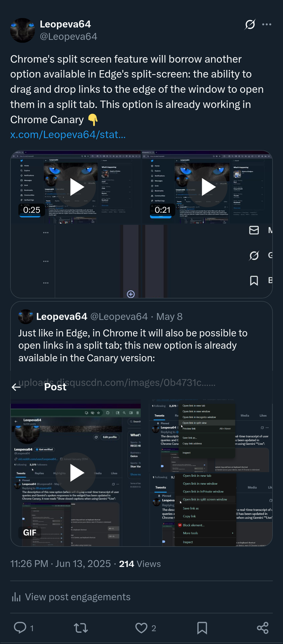Image resolution: width=283 pixels, height=644 pixels.
Task: Open the Grok icon beside the post header
Action: coord(250,24)
